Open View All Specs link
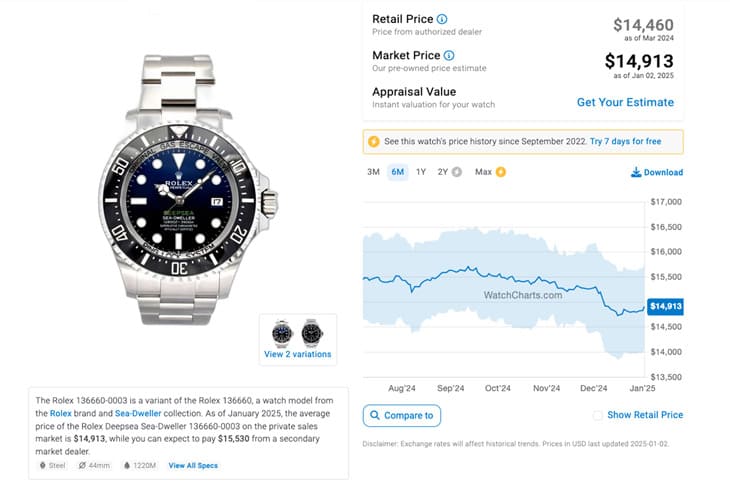 (193, 465)
